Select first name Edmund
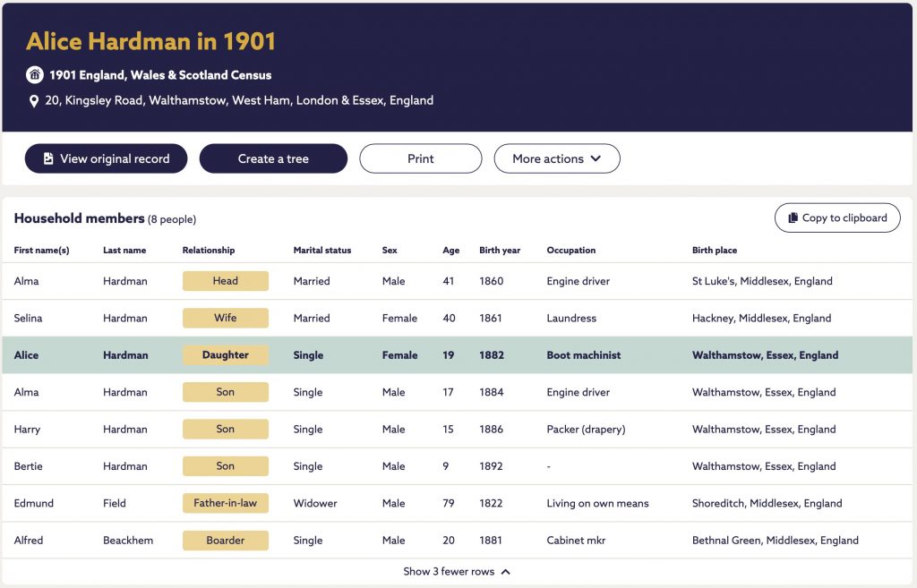 [x=33, y=503]
